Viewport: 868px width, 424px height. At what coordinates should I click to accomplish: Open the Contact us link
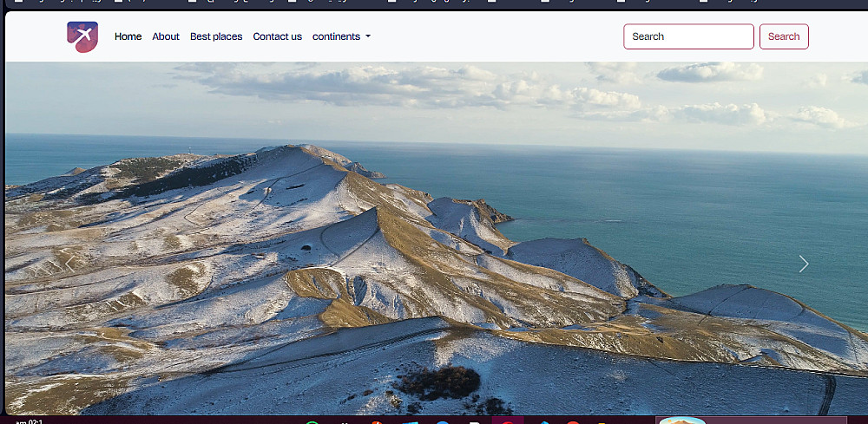(x=278, y=36)
